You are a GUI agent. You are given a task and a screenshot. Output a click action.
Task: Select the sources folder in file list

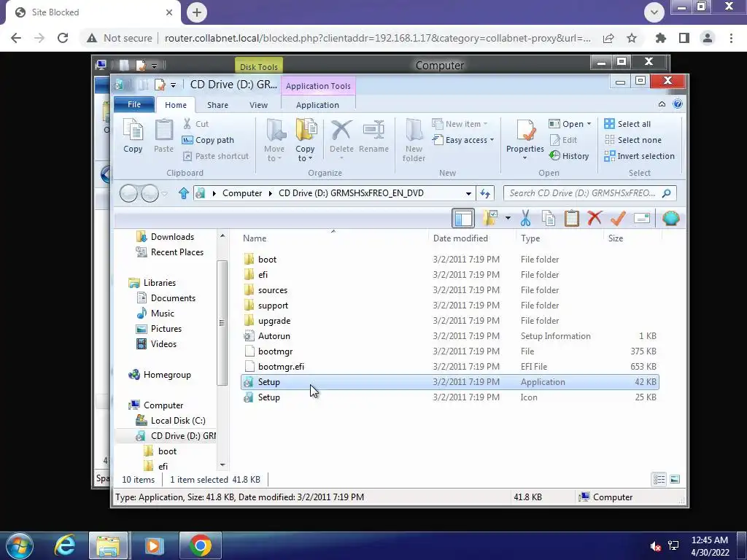coord(449,290)
